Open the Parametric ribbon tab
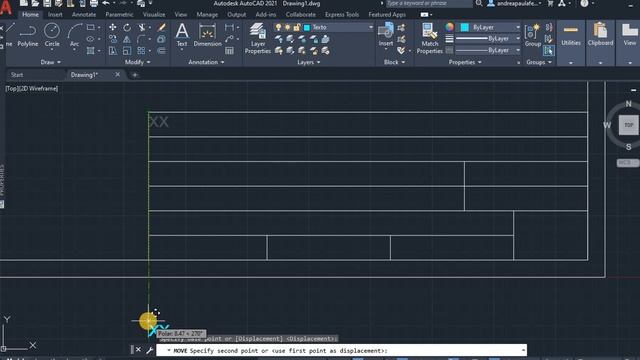 (119, 14)
